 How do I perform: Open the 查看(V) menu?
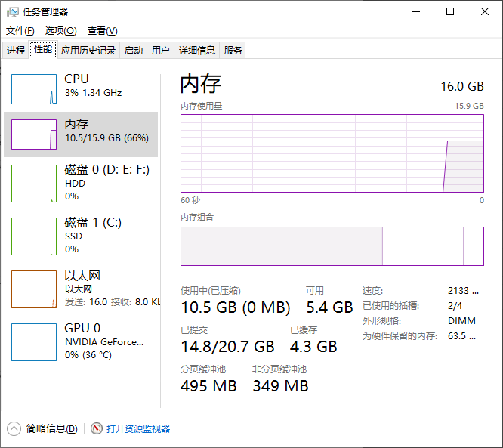[x=102, y=31]
